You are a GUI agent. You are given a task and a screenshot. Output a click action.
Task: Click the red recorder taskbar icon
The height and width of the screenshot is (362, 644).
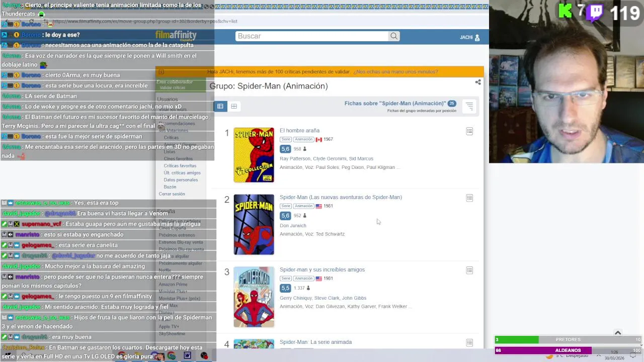[204, 356]
